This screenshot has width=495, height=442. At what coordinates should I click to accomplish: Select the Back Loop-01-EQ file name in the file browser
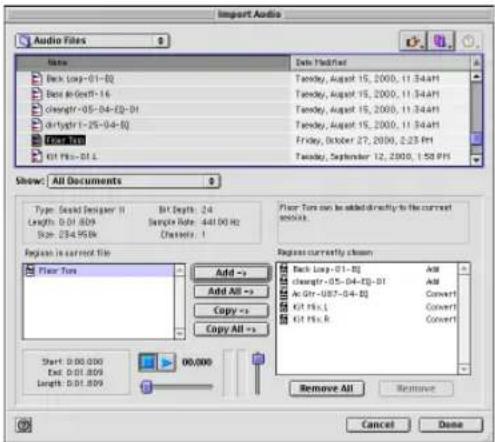tap(80, 79)
